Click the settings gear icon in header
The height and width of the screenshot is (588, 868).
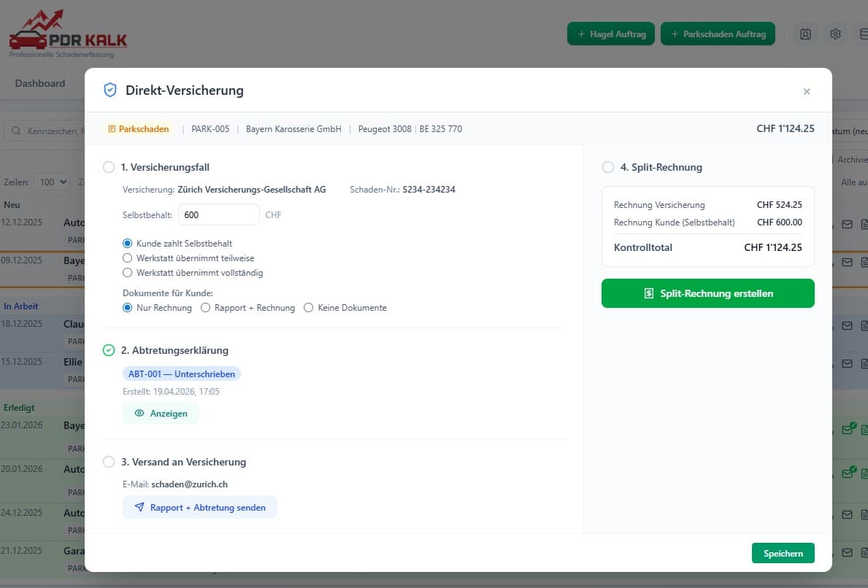(x=836, y=34)
